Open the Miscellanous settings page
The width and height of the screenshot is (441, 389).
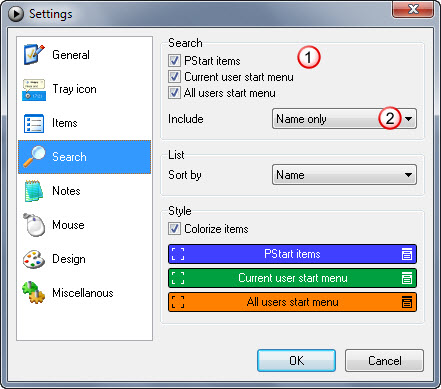point(84,293)
